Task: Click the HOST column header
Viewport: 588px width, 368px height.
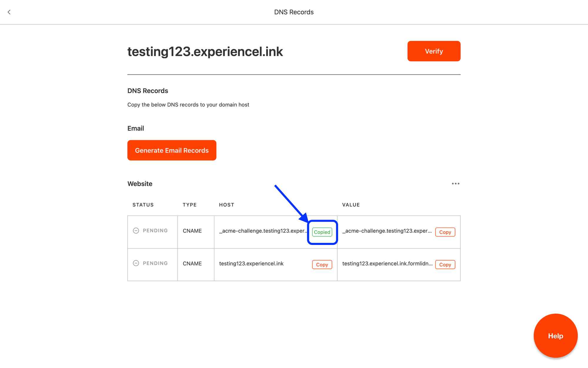Action: [x=226, y=205]
